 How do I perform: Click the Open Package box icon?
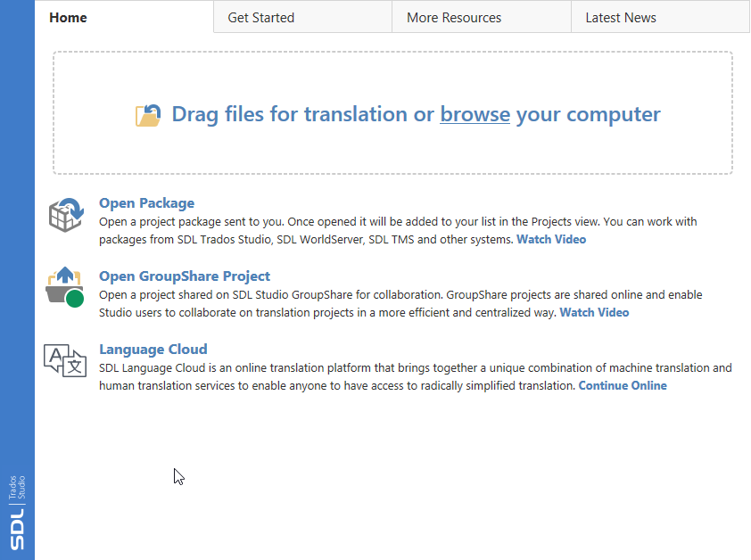point(66,215)
